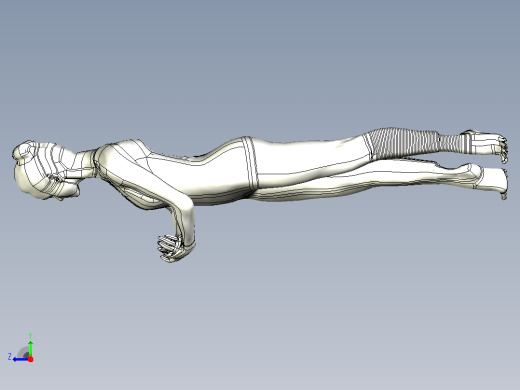Select the head of the human model
The image size is (520, 390).
tap(47, 171)
